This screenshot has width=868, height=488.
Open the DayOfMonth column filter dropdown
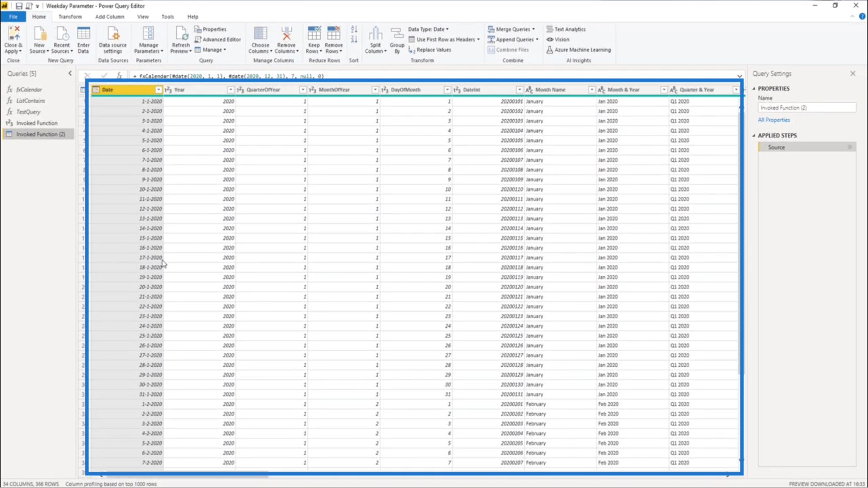point(447,90)
